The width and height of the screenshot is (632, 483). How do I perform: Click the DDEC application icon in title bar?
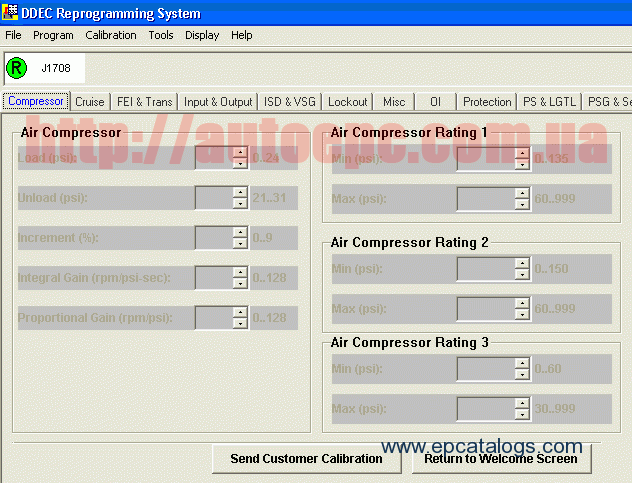(x=10, y=12)
